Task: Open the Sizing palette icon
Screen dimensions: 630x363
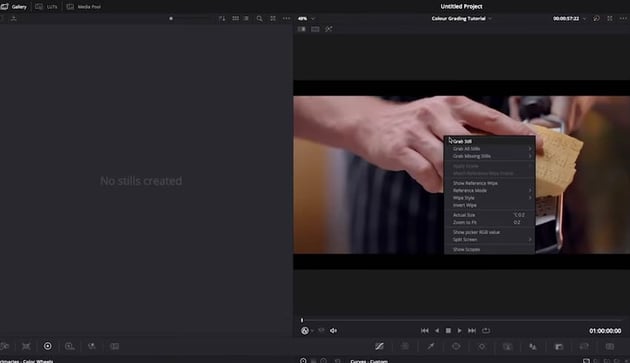Action: click(x=584, y=346)
